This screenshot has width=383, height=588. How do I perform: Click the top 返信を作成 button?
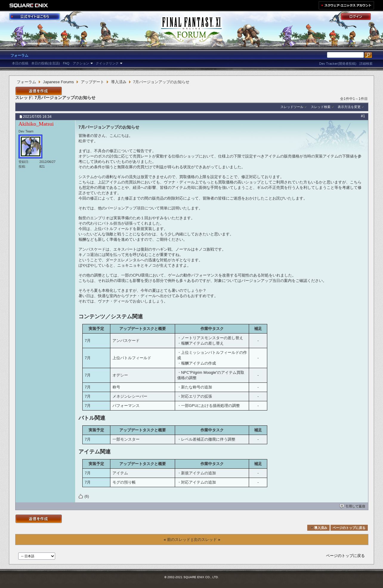[38, 91]
